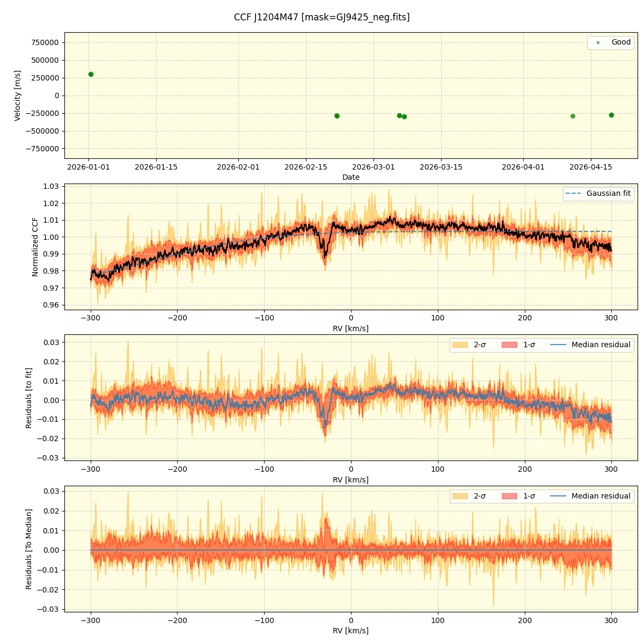This screenshot has height=644, width=644.
Task: Click the 'Gaussian fit' legend entry
Action: tap(598, 193)
